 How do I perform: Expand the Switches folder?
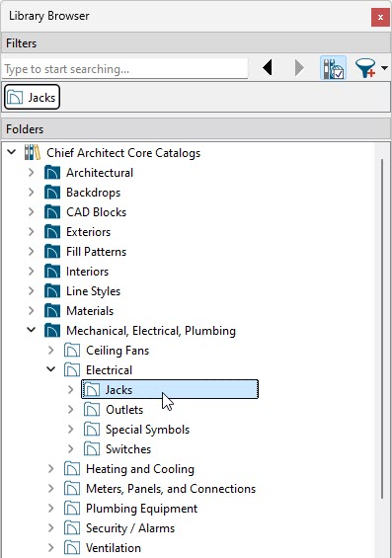(71, 449)
